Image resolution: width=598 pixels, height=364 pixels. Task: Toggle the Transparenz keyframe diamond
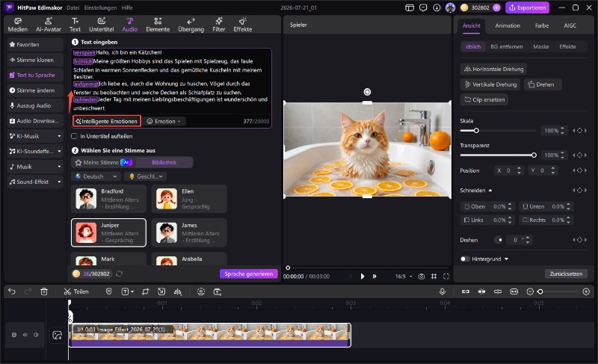point(580,155)
